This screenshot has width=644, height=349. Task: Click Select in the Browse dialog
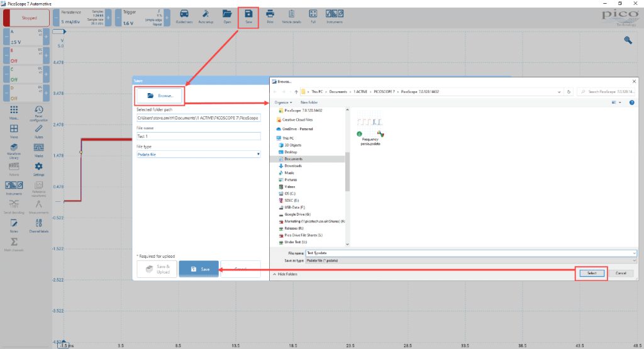[x=591, y=273]
